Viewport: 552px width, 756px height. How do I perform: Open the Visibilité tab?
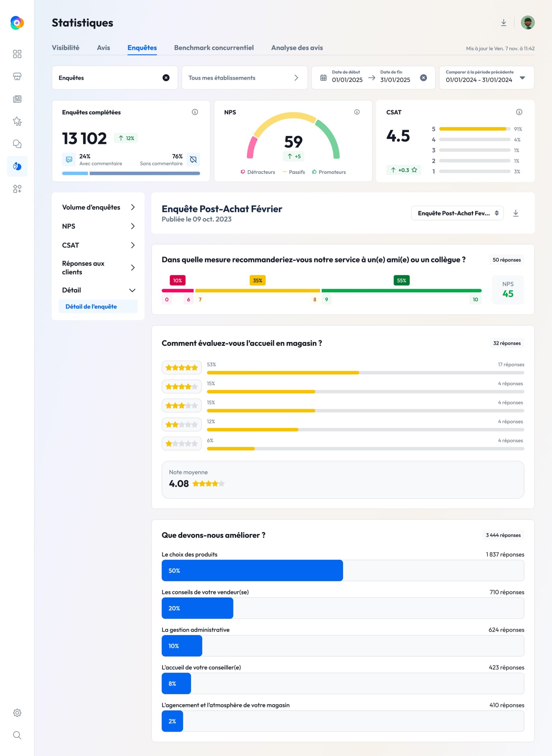click(65, 48)
